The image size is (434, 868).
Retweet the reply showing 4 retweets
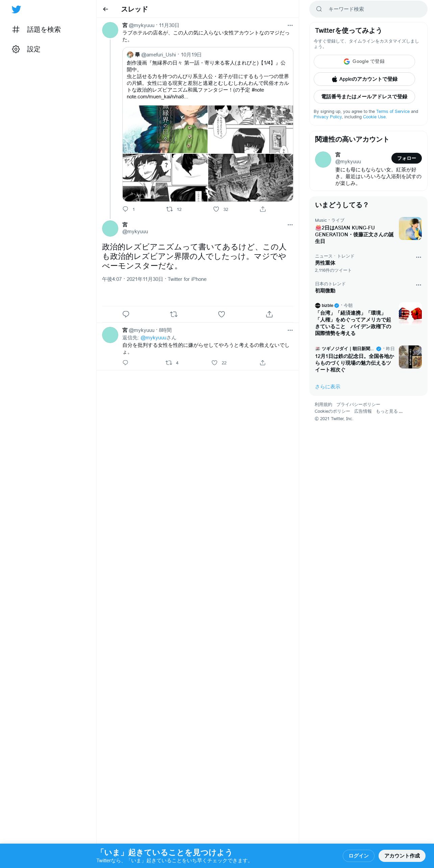pyautogui.click(x=169, y=363)
